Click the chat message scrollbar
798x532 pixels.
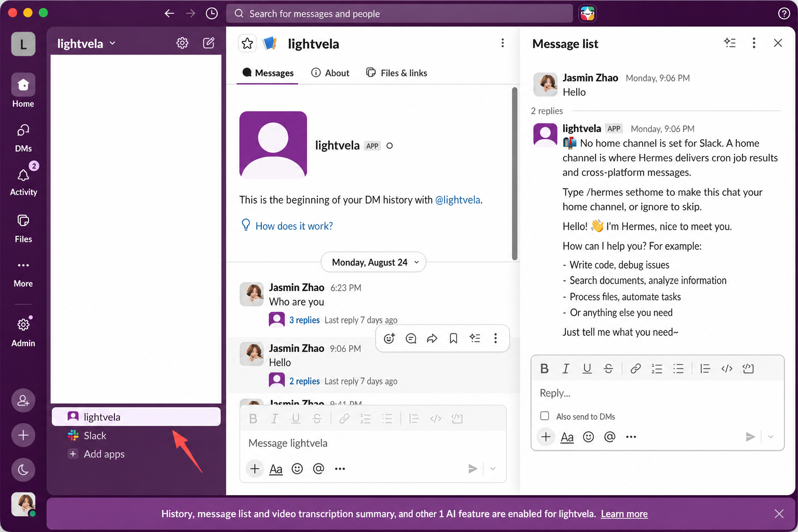tap(515, 174)
